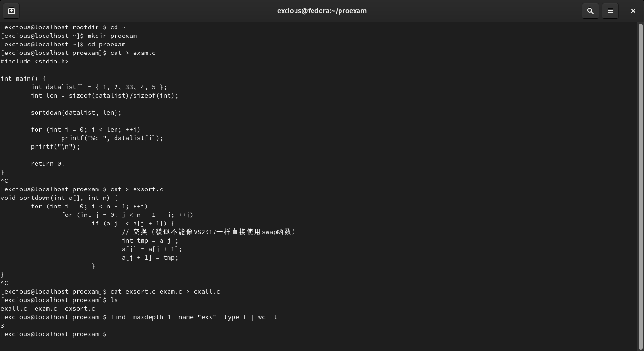Click the 'sortdown(datalist, len);' call
Screen dimensions: 644x351
click(x=76, y=113)
